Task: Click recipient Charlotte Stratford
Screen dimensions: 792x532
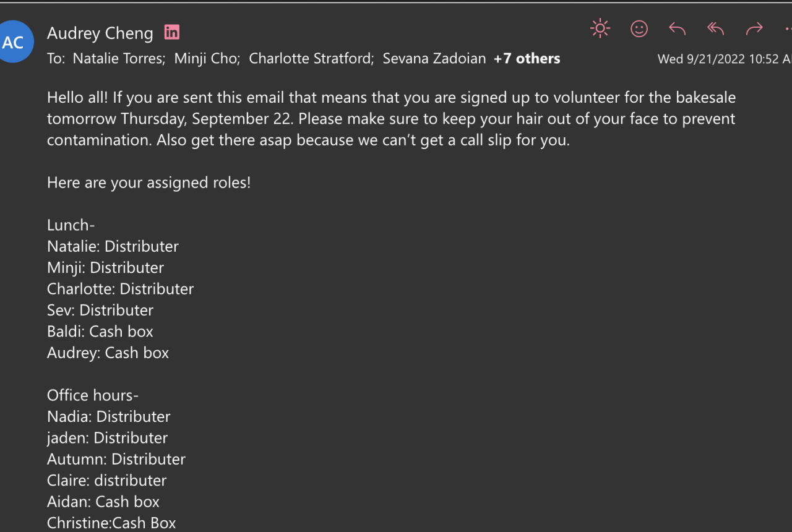Action: [x=311, y=59]
